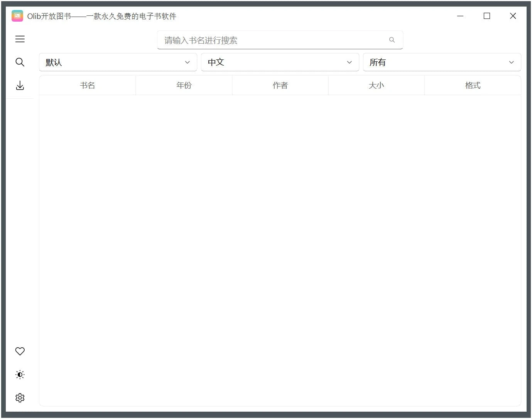Select the search icon in the sidebar

(20, 62)
